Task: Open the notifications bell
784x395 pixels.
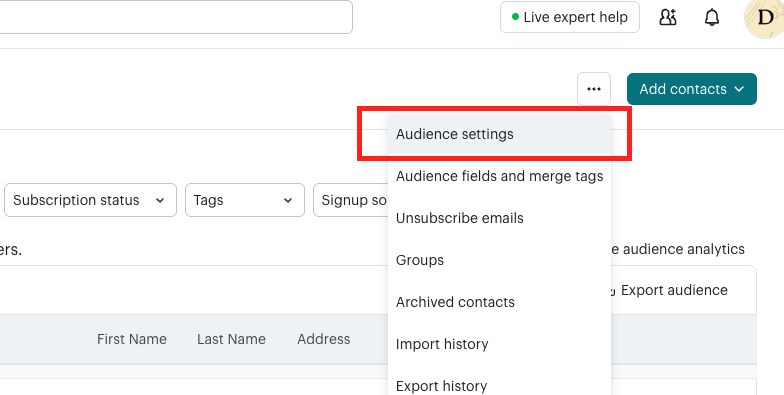Action: pyautogui.click(x=712, y=18)
